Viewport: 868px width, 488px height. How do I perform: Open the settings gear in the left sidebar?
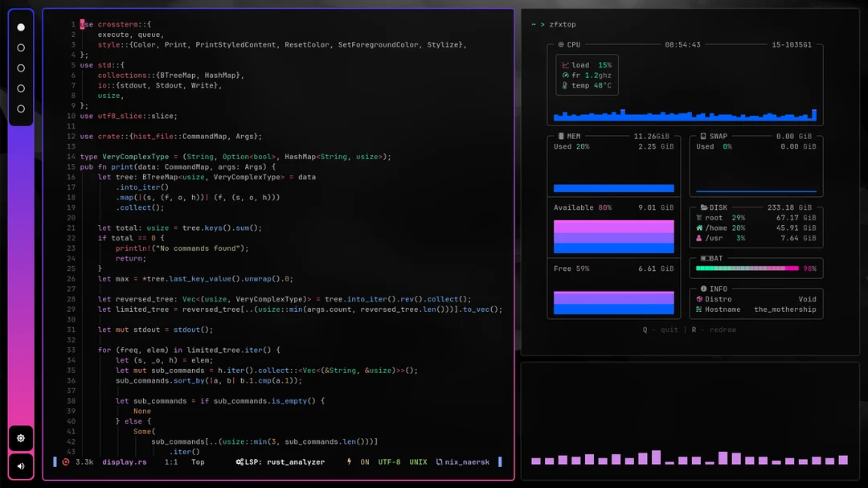(20, 438)
